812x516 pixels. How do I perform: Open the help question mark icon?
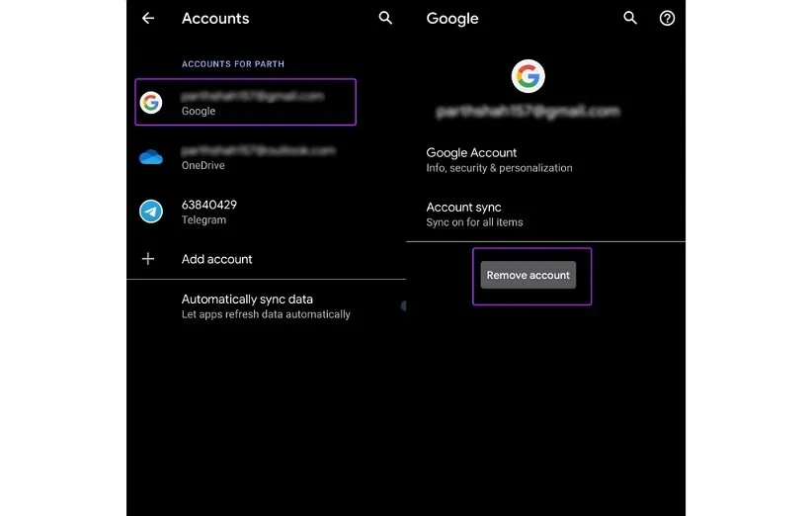pyautogui.click(x=667, y=19)
